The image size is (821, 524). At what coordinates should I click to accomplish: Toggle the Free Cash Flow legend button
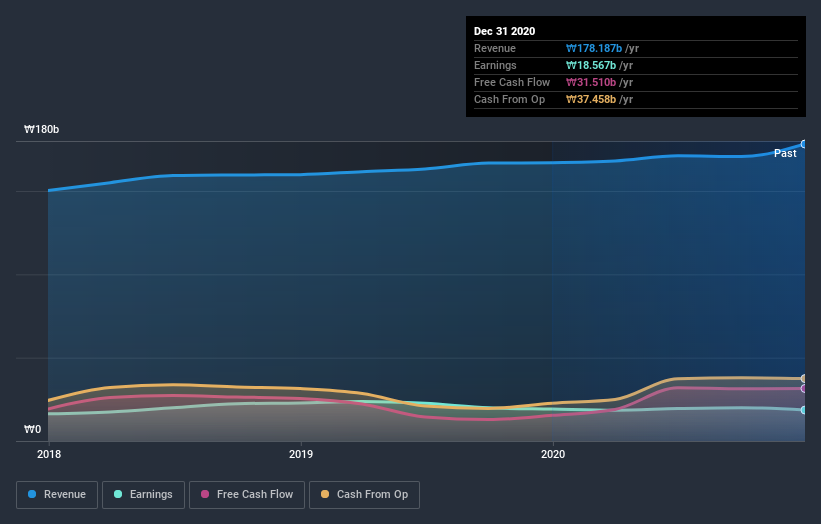[247, 495]
